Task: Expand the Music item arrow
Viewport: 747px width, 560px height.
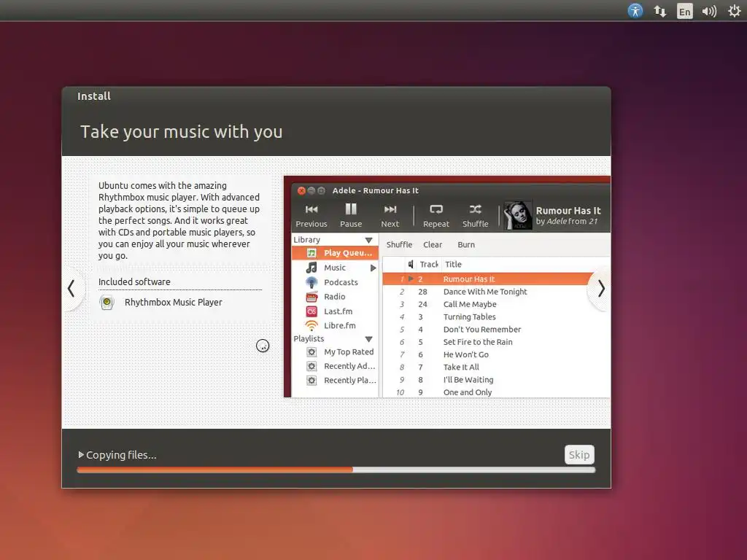Action: coord(373,268)
